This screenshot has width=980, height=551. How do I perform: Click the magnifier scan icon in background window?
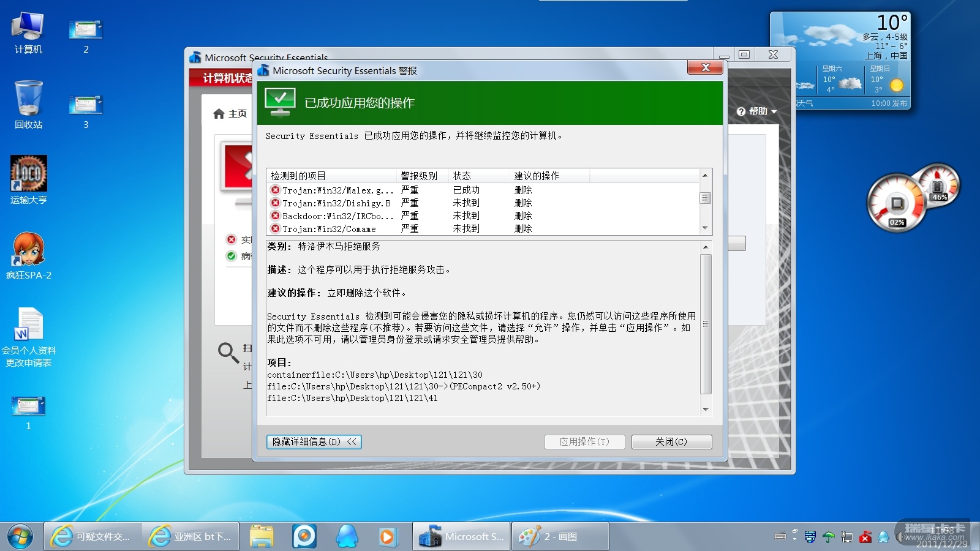click(228, 353)
